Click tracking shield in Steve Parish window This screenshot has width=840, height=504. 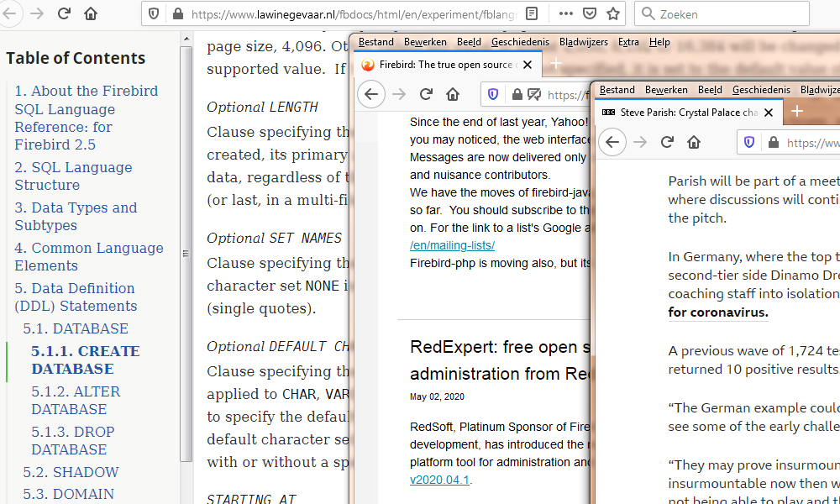[749, 142]
